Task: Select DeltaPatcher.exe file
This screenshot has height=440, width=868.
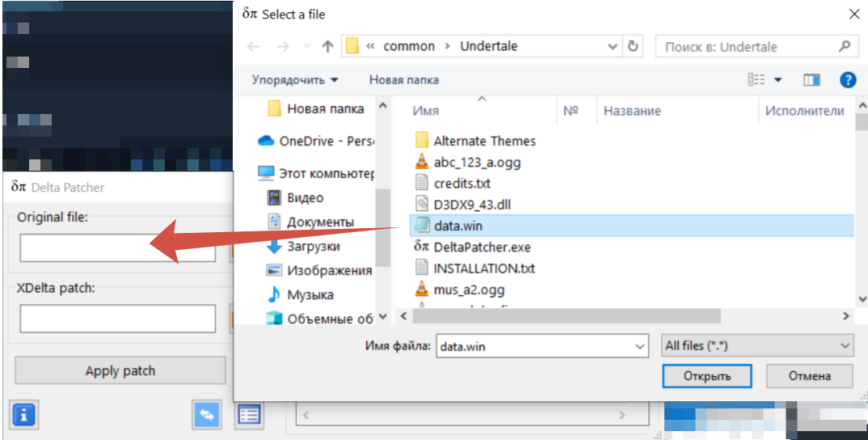Action: (482, 247)
